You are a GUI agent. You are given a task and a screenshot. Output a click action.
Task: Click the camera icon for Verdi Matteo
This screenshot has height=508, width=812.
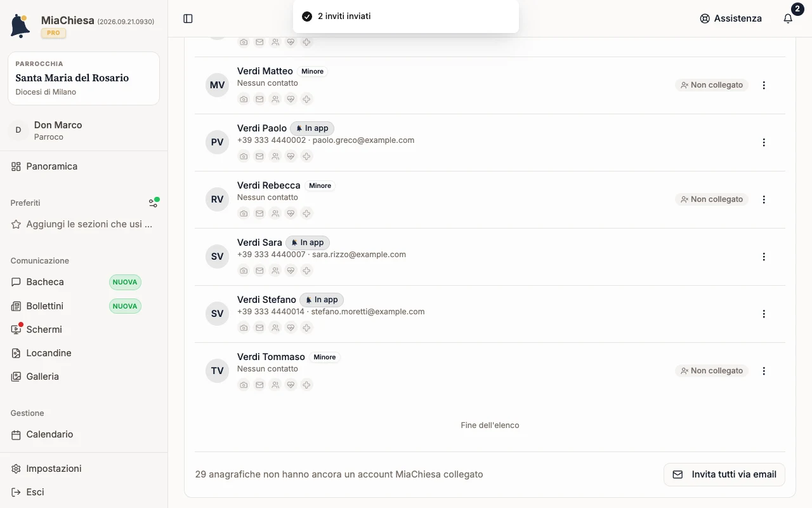(x=244, y=99)
